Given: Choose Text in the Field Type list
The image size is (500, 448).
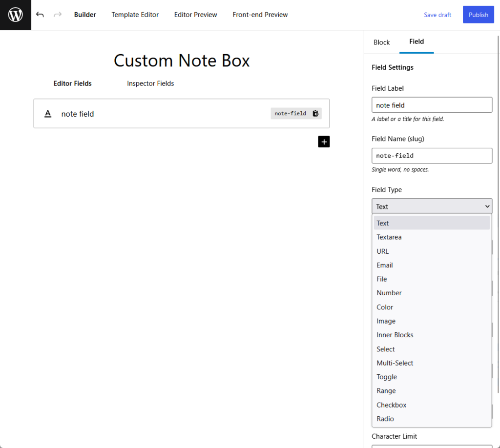Looking at the screenshot, I should point(432,223).
